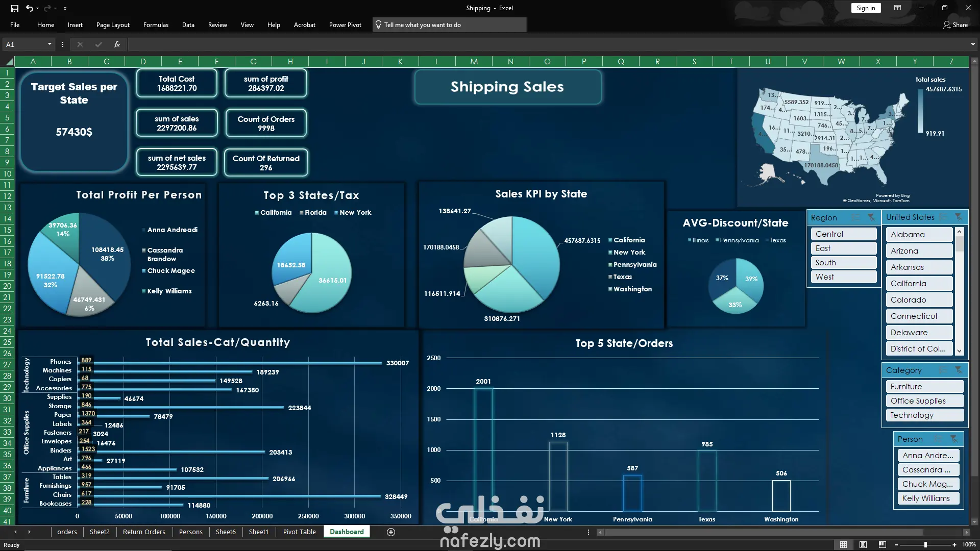
Task: Expand the formula bar chevron
Action: click(973, 44)
